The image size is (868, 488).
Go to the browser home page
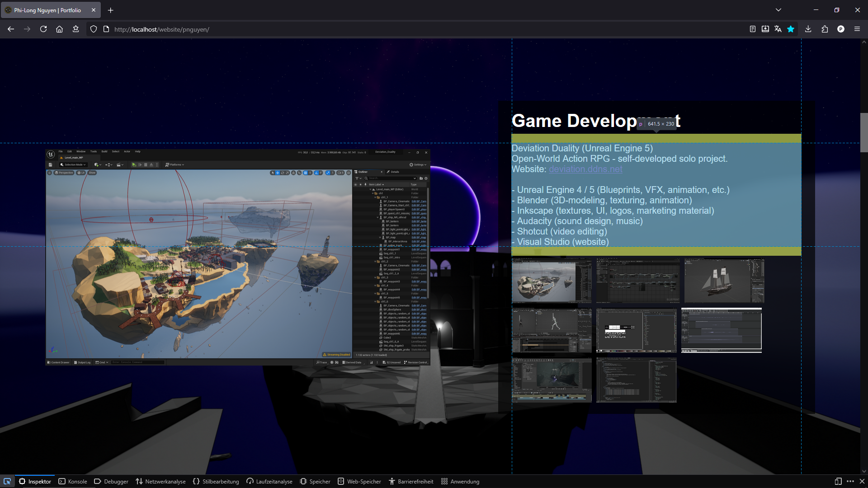[59, 29]
